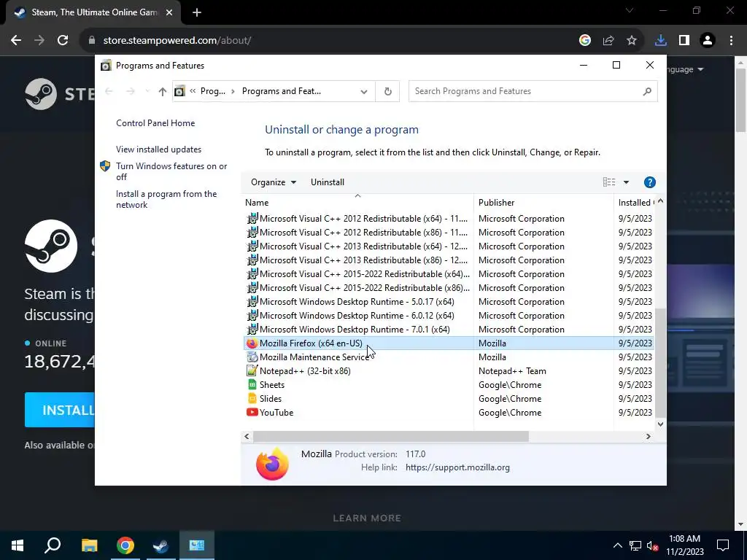Toggle Chrome side panel icon
Viewport: 747px width, 560px height.
pyautogui.click(x=684, y=41)
